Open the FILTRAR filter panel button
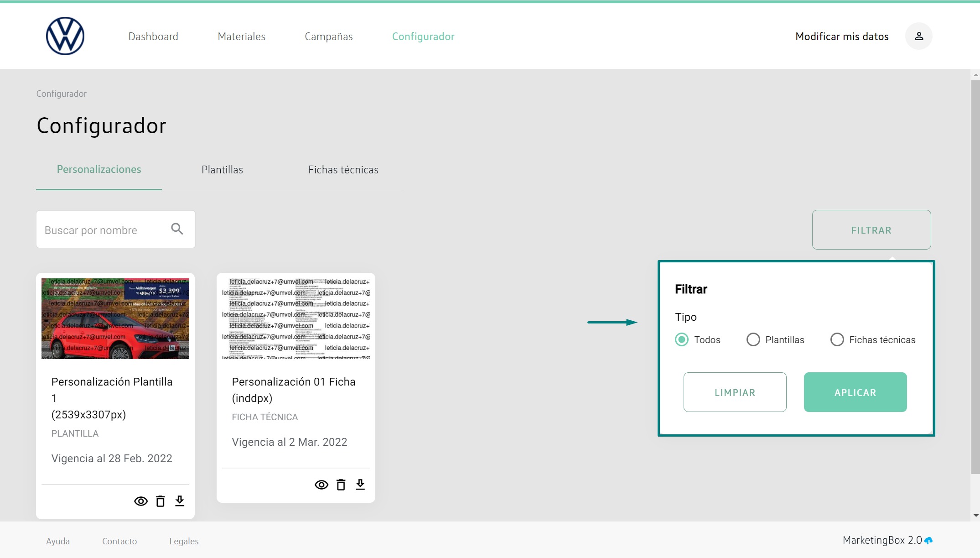Viewport: 980px width, 558px height. click(871, 230)
